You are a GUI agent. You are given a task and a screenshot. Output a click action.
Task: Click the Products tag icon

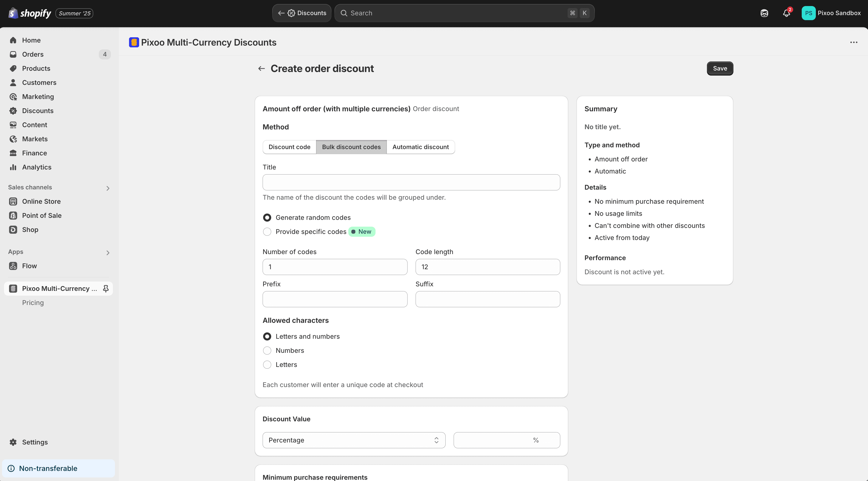click(x=13, y=69)
